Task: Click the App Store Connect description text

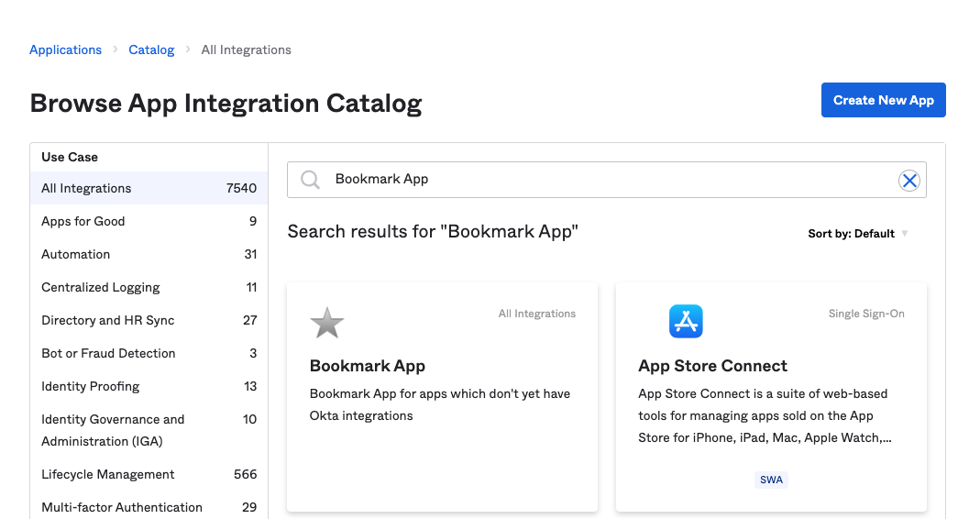Action: pyautogui.click(x=765, y=415)
